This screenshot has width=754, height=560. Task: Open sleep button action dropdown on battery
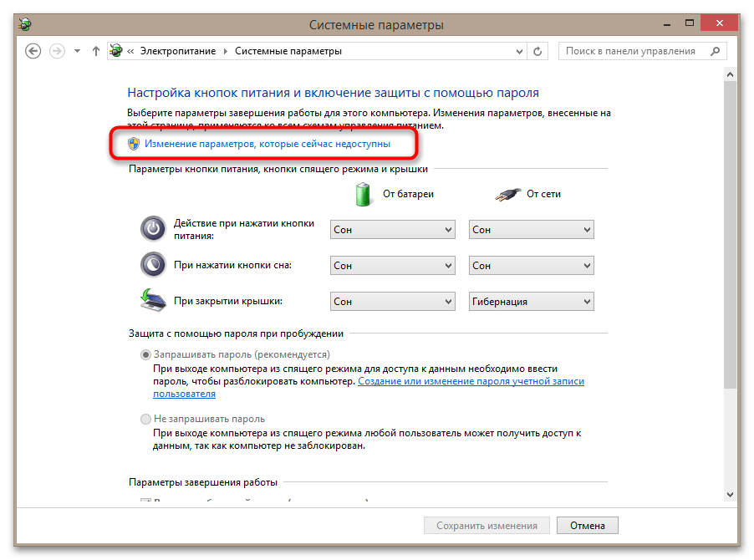point(392,265)
